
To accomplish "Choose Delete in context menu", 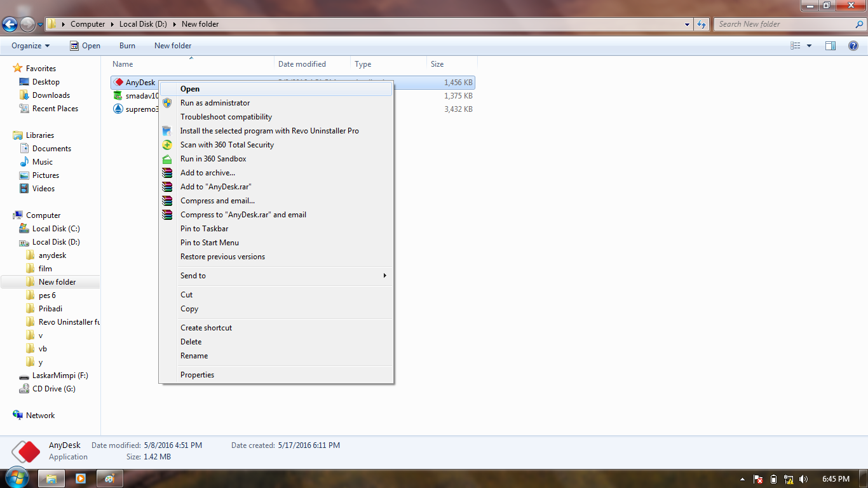I will [276, 342].
